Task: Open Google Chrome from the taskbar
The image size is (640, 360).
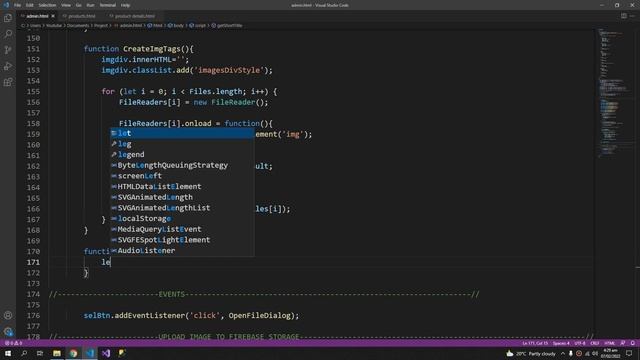Action: [x=73, y=353]
